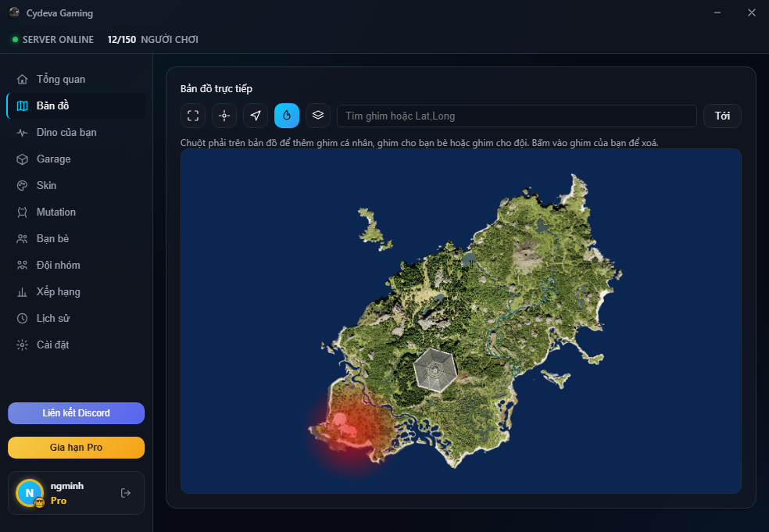Open the map layers icon
Viewport: 769px width, 532px height.
click(318, 116)
